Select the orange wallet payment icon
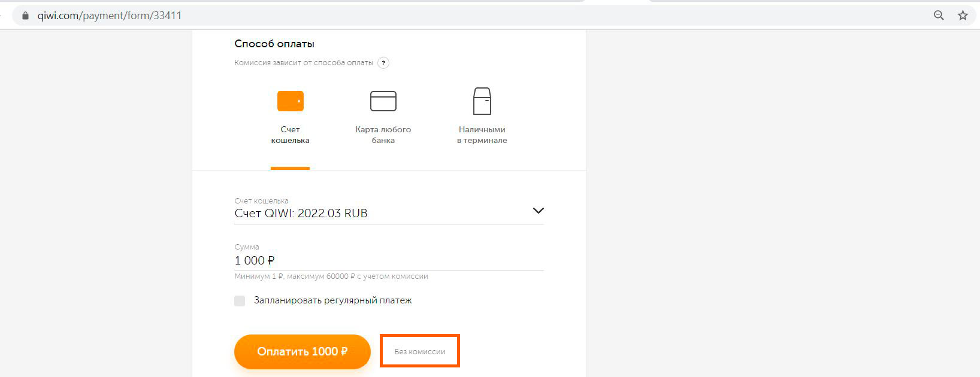This screenshot has width=980, height=377. tap(291, 101)
